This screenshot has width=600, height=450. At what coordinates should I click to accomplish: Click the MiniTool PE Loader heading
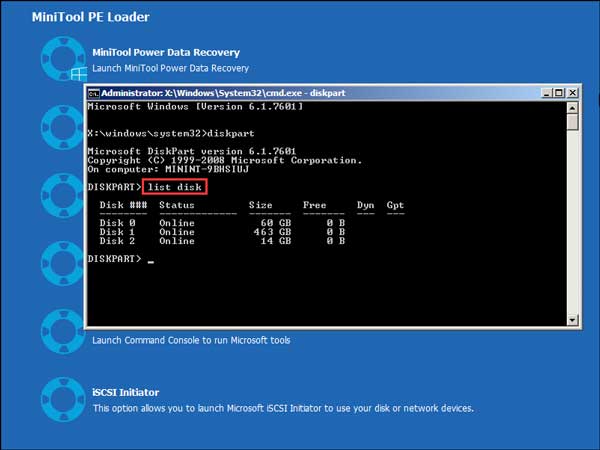91,17
